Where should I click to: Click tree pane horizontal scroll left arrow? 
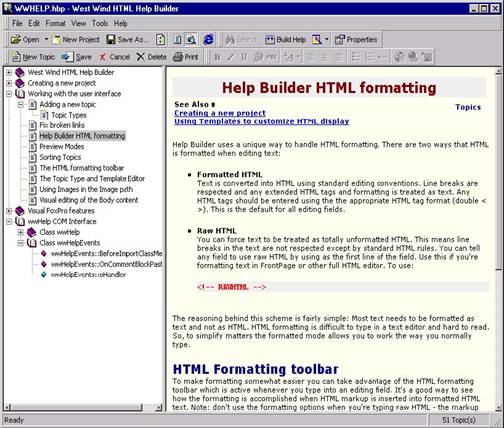coord(8,407)
